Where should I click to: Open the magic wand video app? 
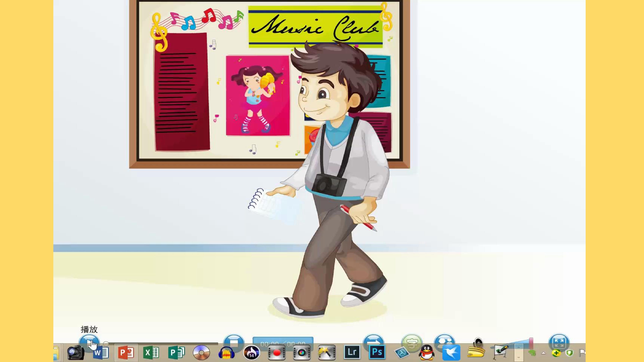[327, 352]
